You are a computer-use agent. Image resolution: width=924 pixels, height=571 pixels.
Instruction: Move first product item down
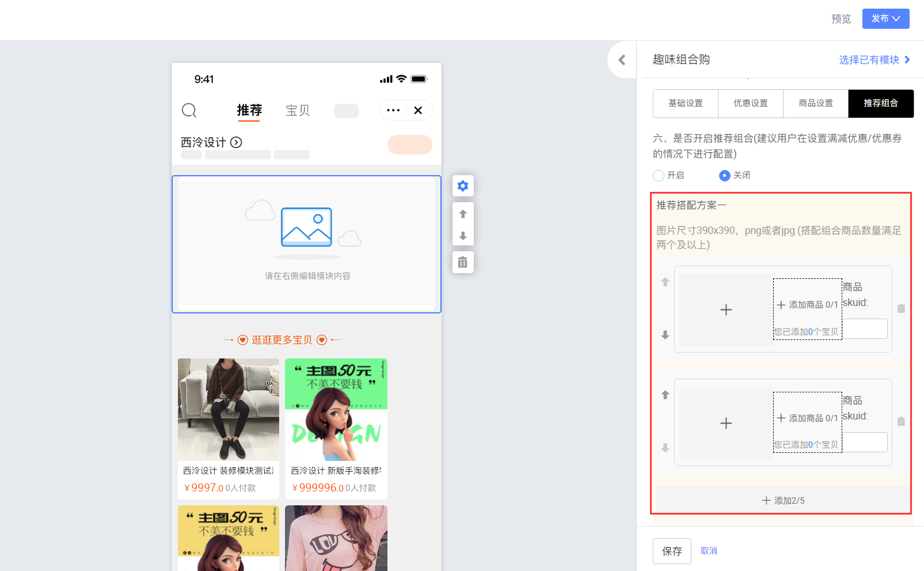pos(666,335)
